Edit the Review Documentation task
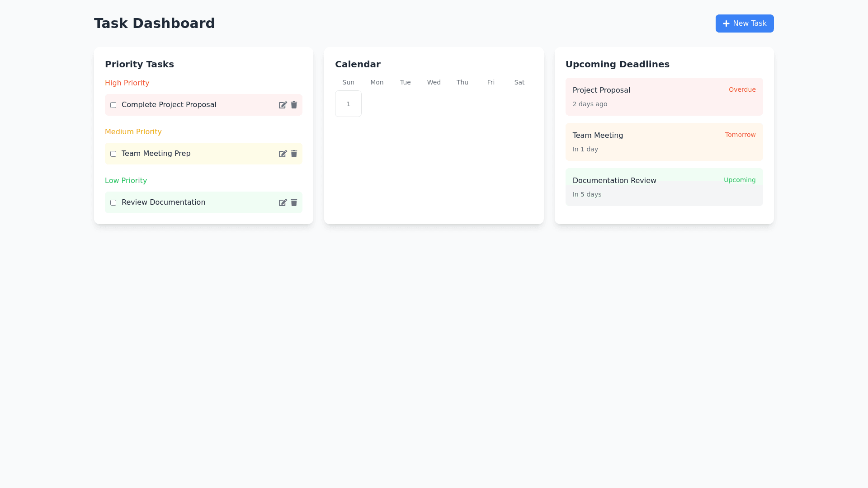Viewport: 868px width, 488px height. (x=283, y=202)
